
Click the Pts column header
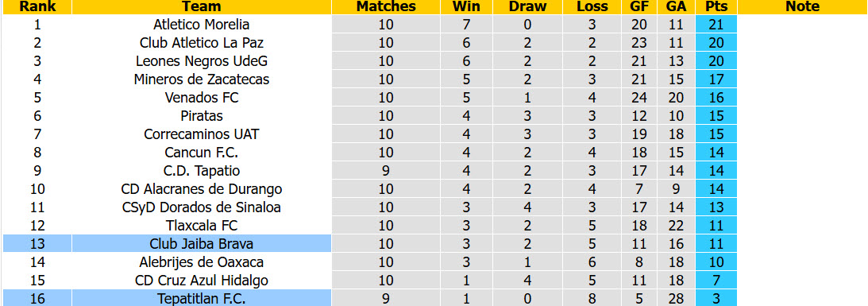(716, 6)
